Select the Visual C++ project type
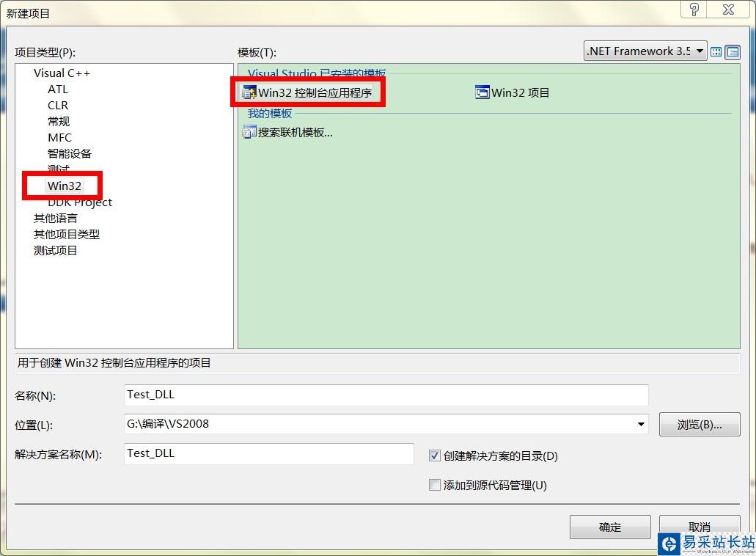The image size is (756, 556). click(x=62, y=73)
